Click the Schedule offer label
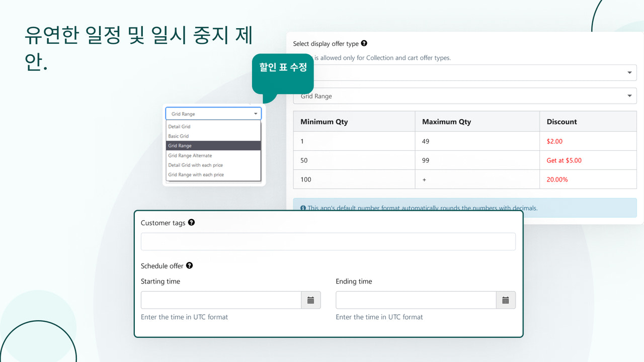This screenshot has width=644, height=362. pyautogui.click(x=162, y=265)
